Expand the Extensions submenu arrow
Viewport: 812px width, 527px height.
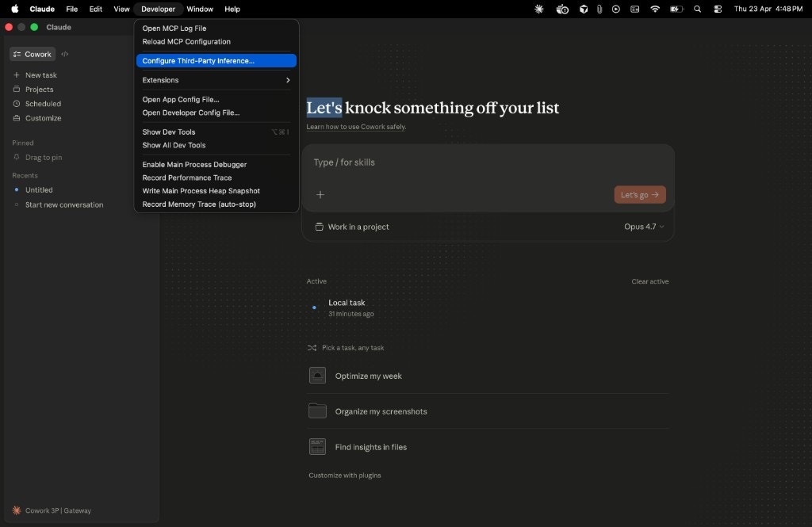tap(288, 80)
